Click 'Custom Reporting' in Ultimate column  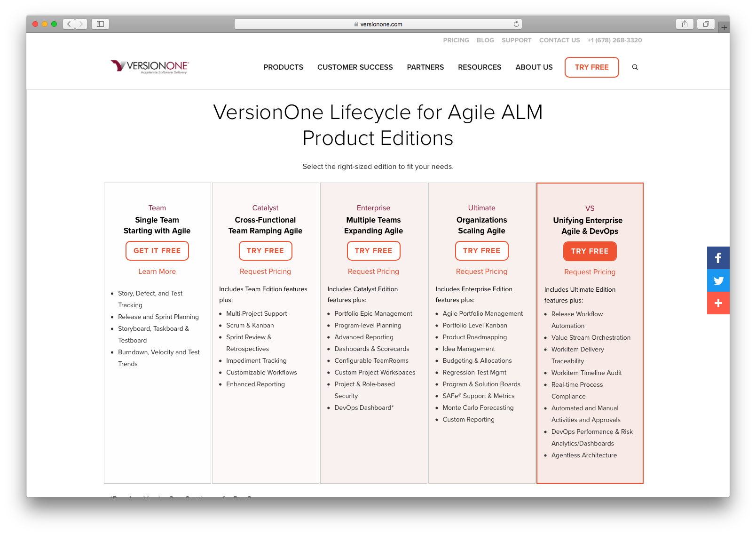[x=468, y=420]
